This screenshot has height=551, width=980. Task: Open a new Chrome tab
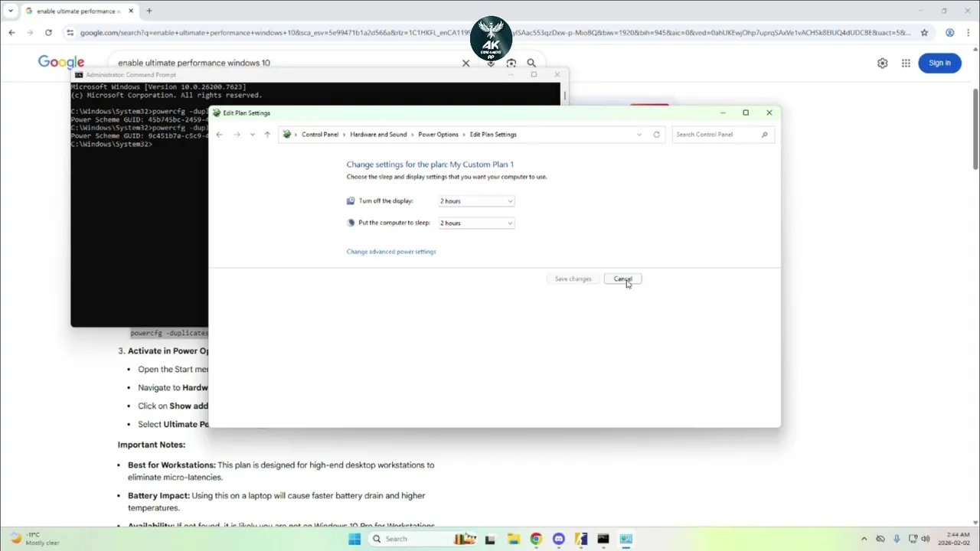click(149, 11)
